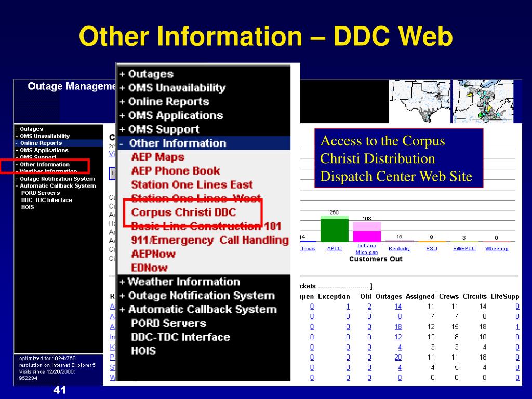Open the Ohio and Indiana outage map thumbnail
532x399 pixels.
click(483, 101)
